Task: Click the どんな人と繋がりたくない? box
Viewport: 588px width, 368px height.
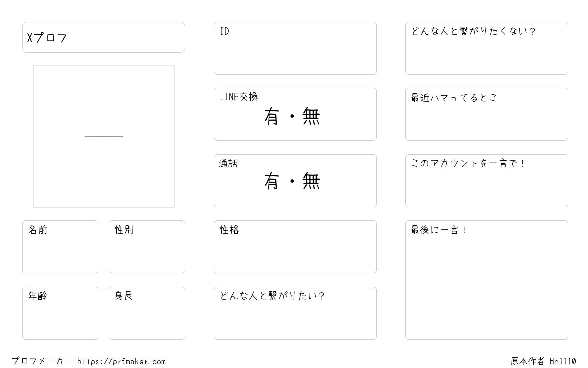Action: pyautogui.click(x=487, y=48)
